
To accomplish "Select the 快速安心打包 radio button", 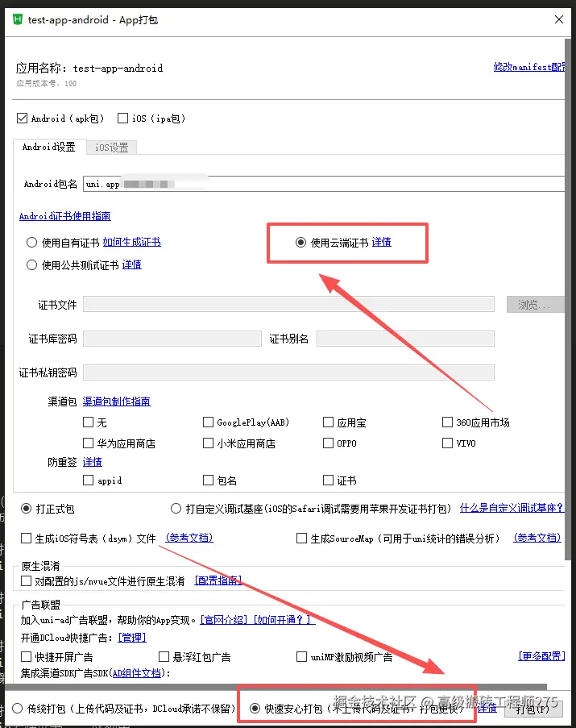I will [255, 709].
